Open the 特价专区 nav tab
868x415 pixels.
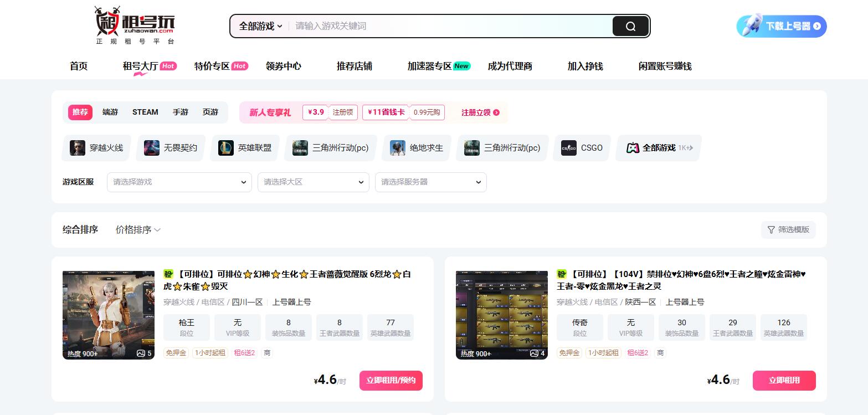coord(212,66)
